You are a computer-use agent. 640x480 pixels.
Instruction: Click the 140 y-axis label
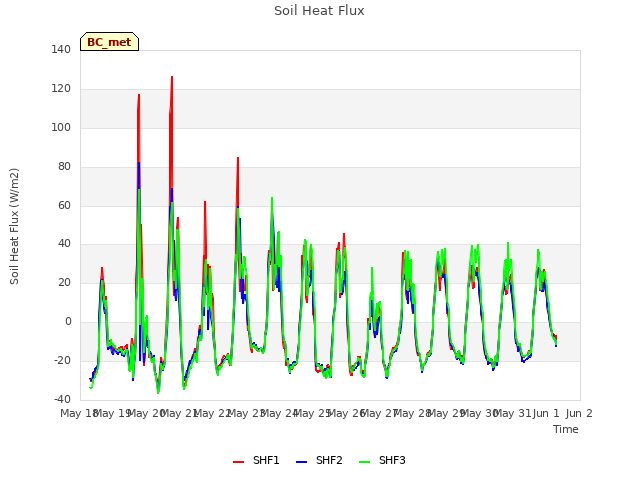[x=61, y=49]
